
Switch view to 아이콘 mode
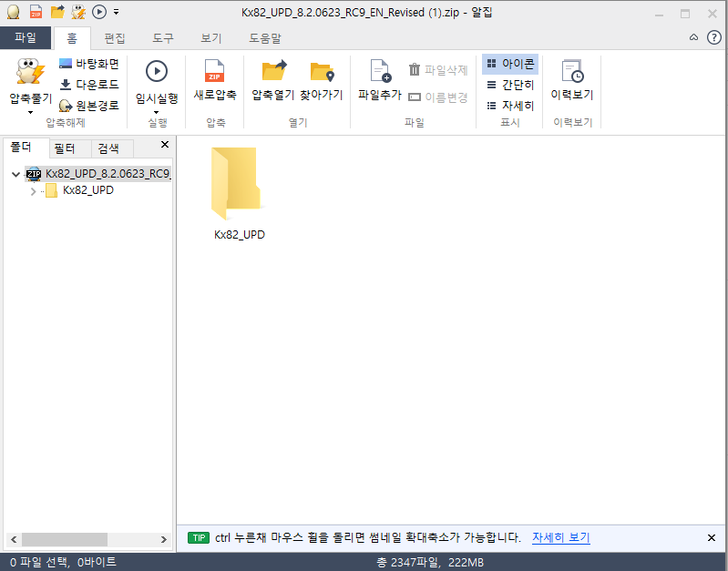(510, 64)
